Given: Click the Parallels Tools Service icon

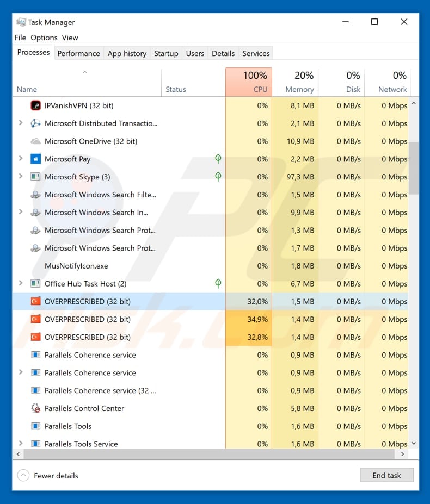Looking at the screenshot, I should click(35, 444).
